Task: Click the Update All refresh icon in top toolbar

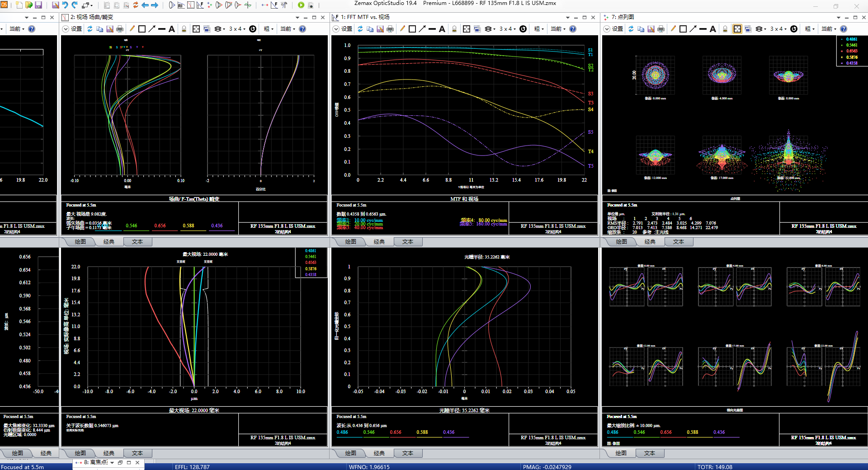Action: [135, 5]
